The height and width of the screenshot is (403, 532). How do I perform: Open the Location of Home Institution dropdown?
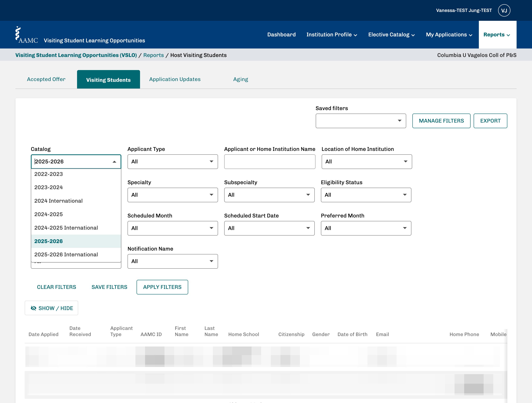pyautogui.click(x=367, y=162)
